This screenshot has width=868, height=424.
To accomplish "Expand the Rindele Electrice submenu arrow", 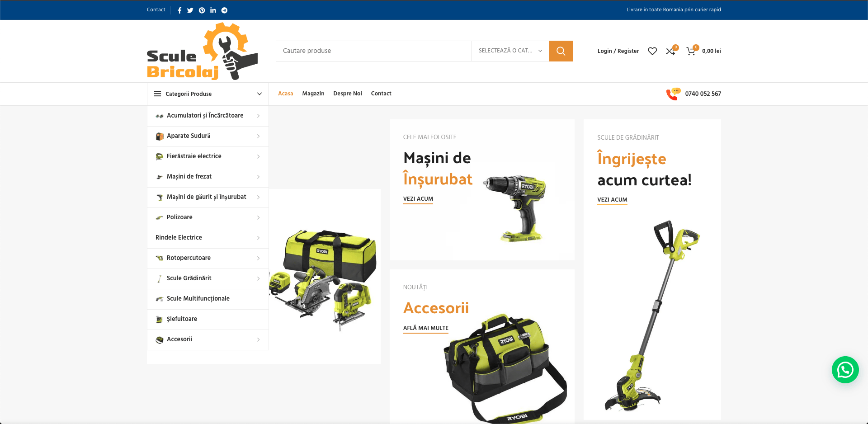I will (259, 238).
